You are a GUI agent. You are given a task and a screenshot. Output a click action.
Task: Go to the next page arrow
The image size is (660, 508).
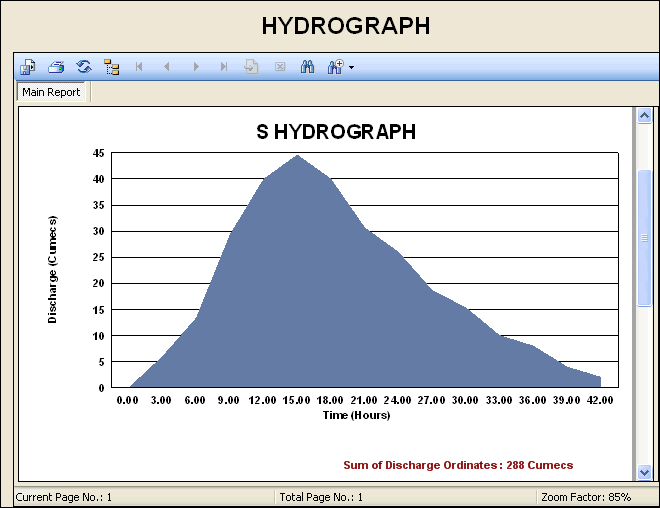196,67
